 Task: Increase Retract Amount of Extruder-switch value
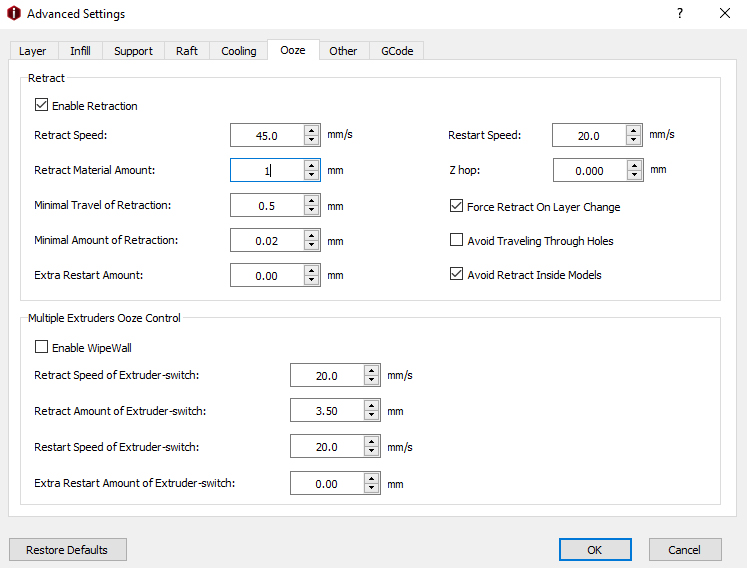coord(371,405)
